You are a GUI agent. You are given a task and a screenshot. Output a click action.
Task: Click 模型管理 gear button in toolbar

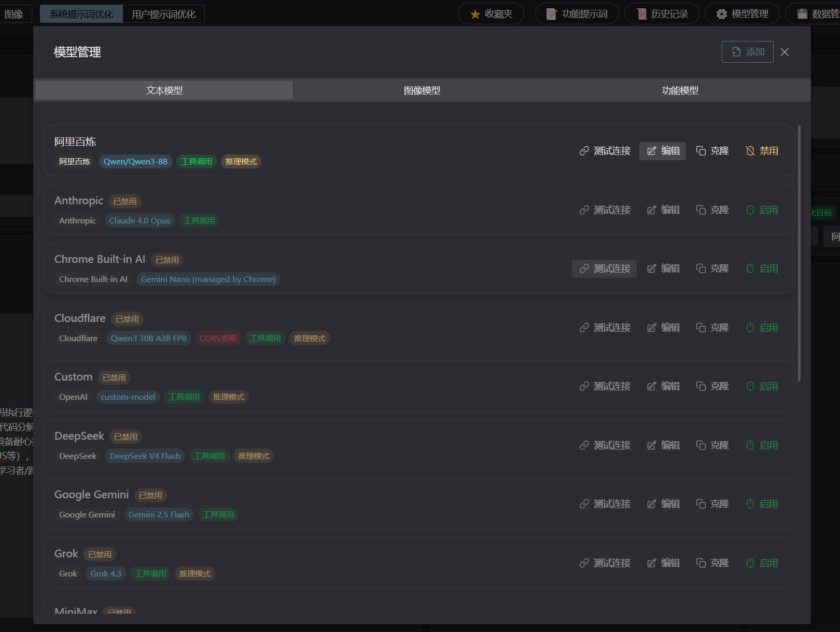[743, 14]
